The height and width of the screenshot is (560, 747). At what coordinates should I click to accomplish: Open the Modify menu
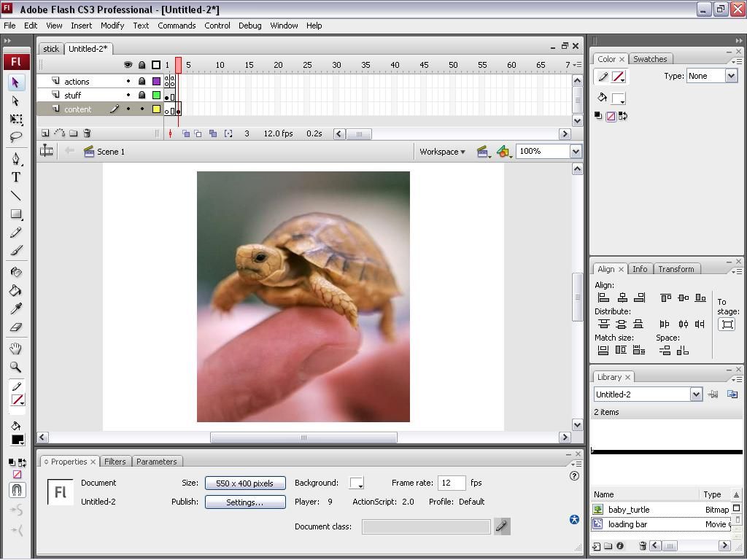(112, 26)
